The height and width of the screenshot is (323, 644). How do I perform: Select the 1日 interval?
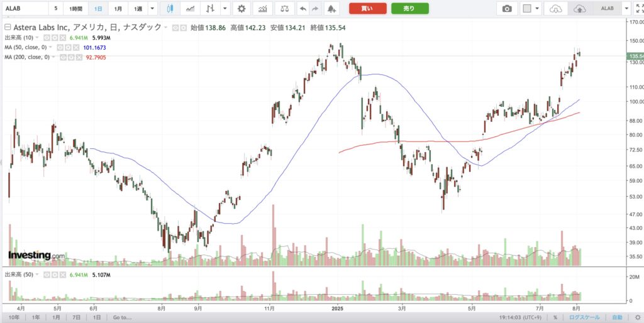click(99, 8)
